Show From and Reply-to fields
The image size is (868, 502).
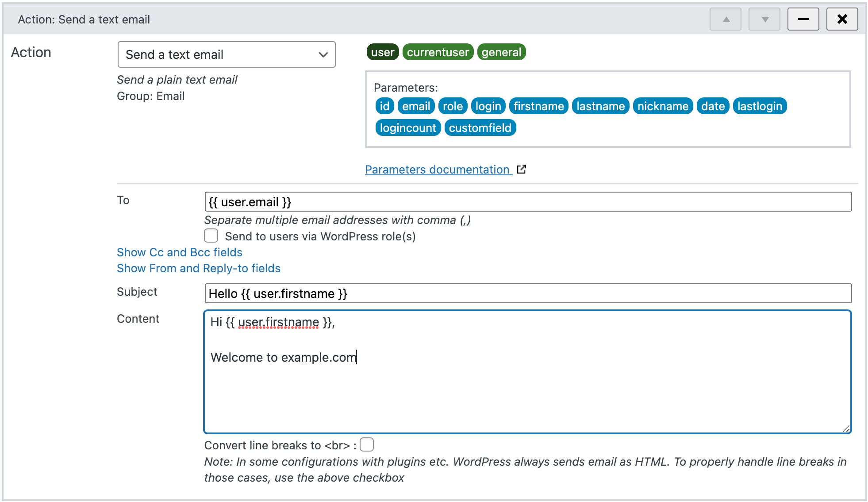point(198,268)
